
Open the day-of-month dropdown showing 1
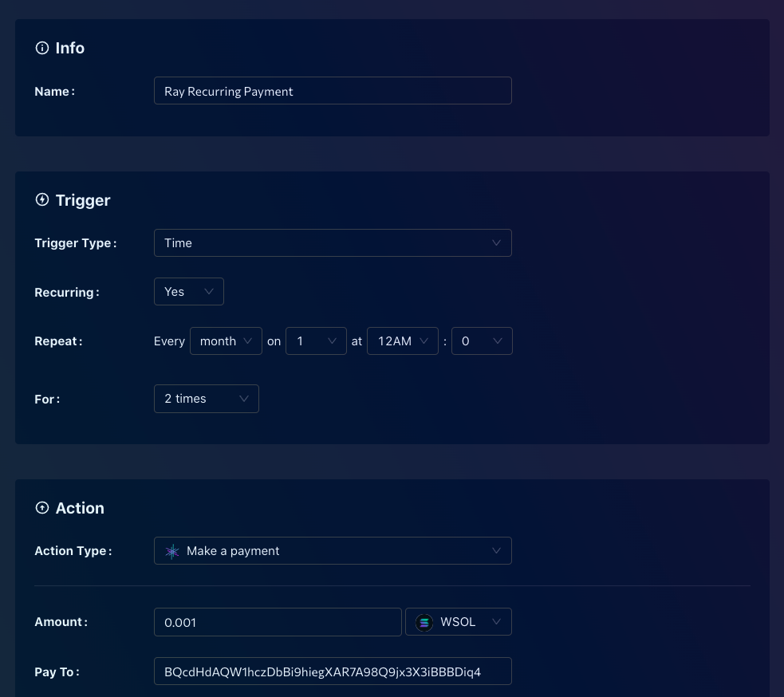click(316, 341)
